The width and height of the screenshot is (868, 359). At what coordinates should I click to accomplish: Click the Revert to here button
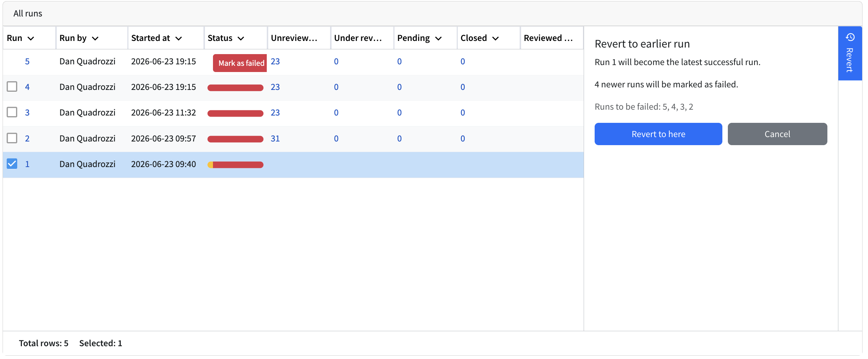click(x=658, y=134)
